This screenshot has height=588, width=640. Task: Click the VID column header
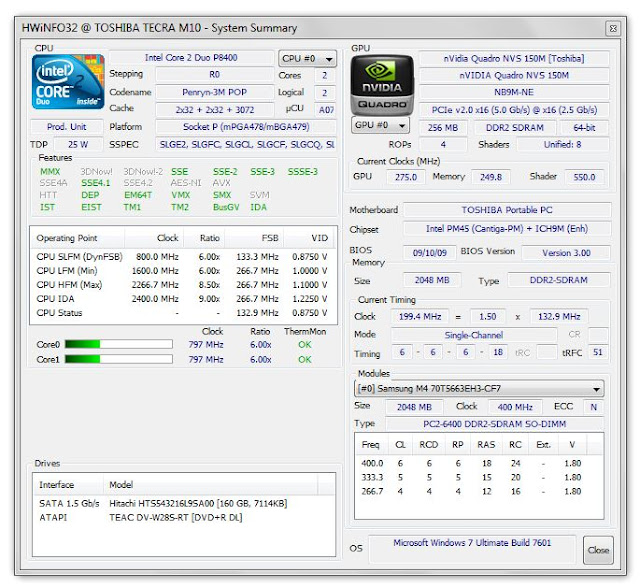310,238
